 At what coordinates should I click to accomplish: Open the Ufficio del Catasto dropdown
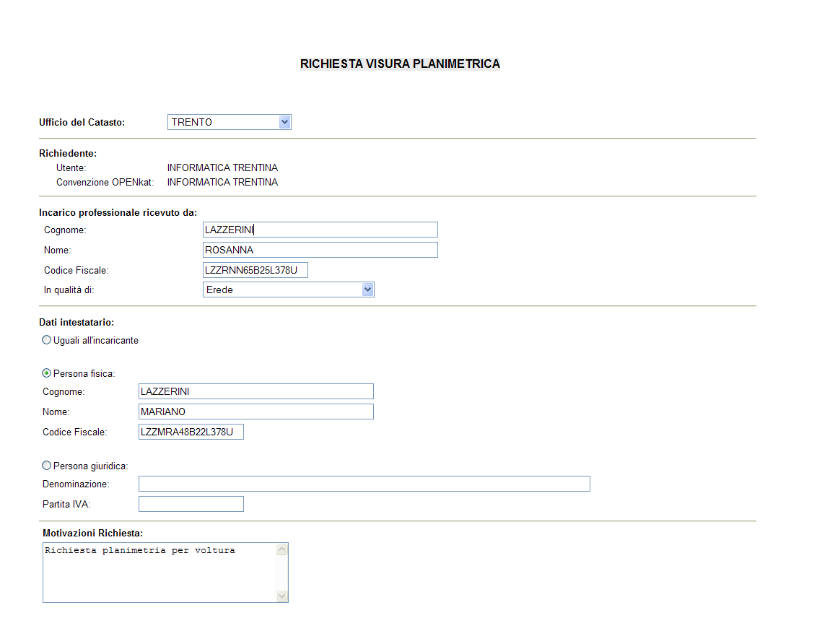coord(229,122)
